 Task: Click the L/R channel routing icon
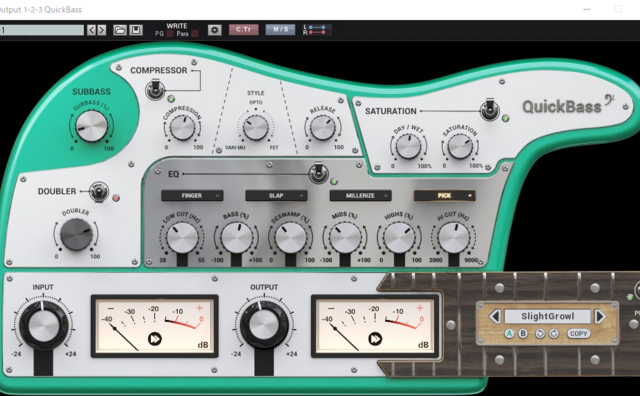(317, 30)
